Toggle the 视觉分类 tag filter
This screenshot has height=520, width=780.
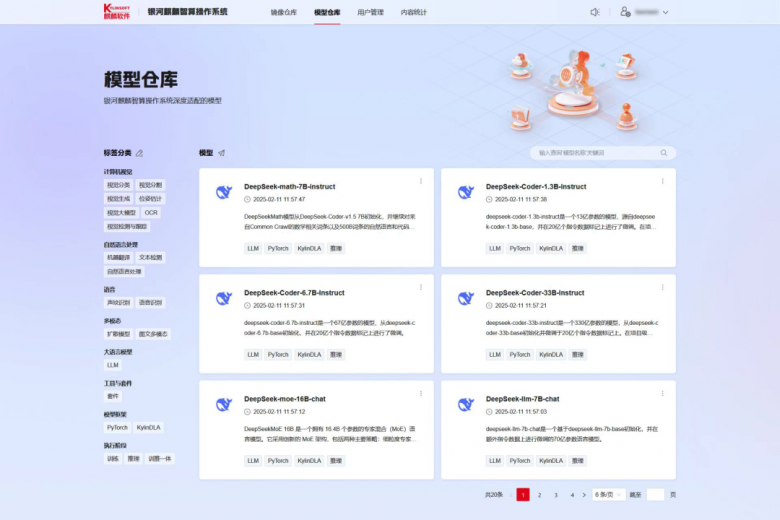pyautogui.click(x=118, y=185)
